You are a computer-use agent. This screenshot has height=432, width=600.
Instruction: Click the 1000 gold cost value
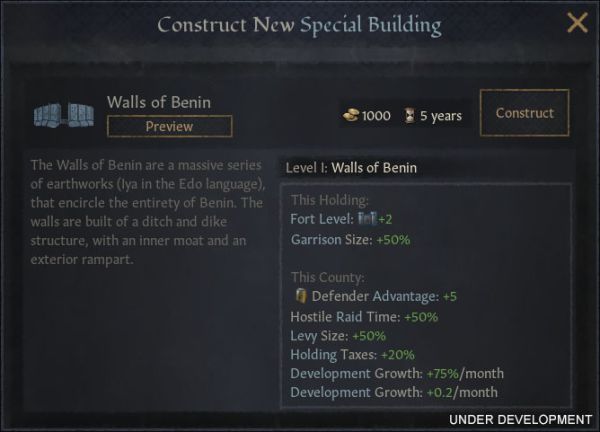point(376,116)
